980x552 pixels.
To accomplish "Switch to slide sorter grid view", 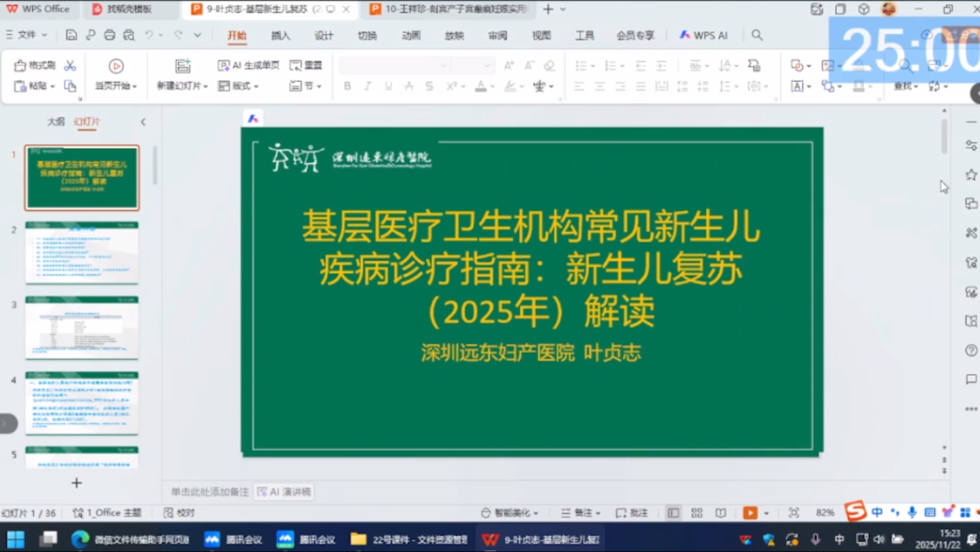I will click(x=697, y=512).
